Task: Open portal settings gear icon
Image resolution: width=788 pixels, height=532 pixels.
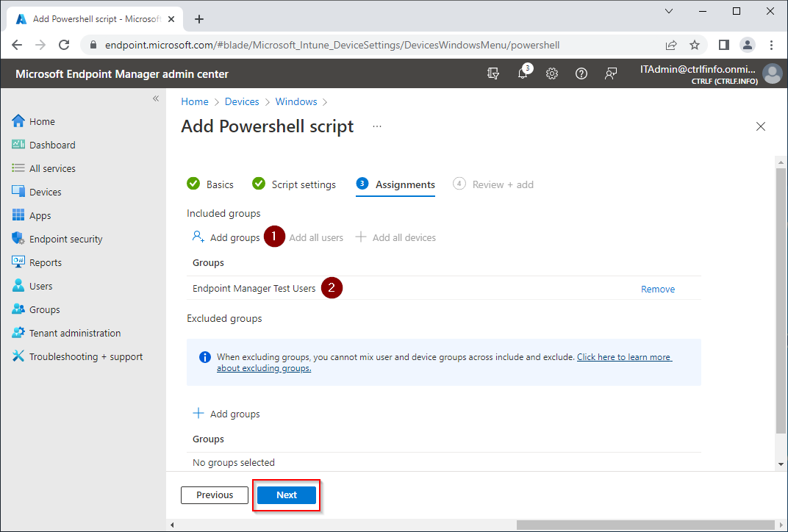Action: (552, 73)
